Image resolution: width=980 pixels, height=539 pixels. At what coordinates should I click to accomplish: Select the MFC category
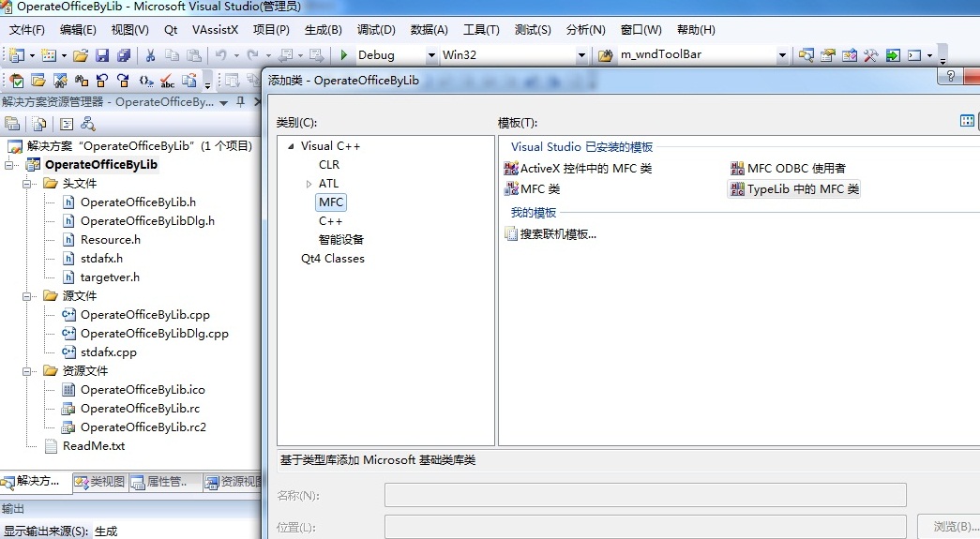pyautogui.click(x=331, y=202)
